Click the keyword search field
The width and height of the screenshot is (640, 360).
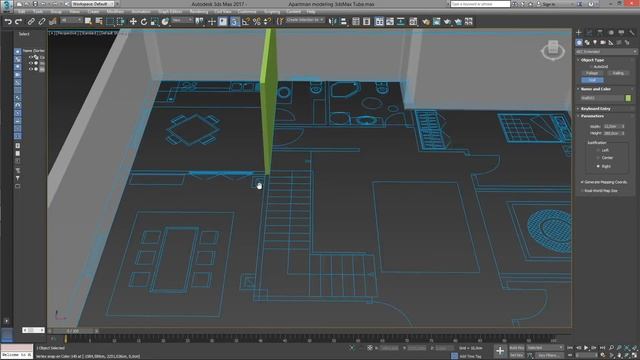point(480,4)
